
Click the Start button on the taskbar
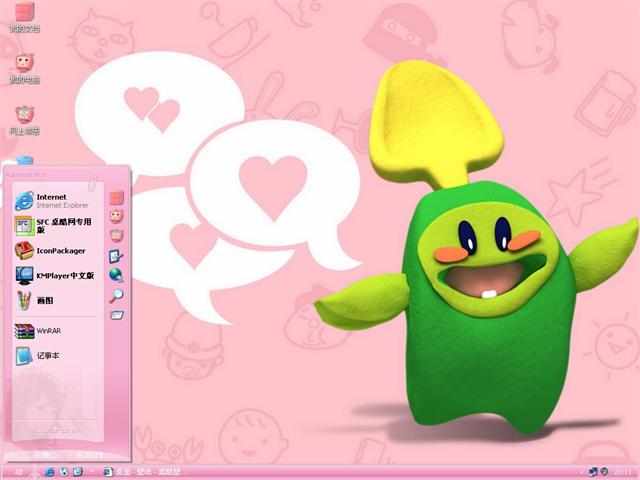pos(20,471)
